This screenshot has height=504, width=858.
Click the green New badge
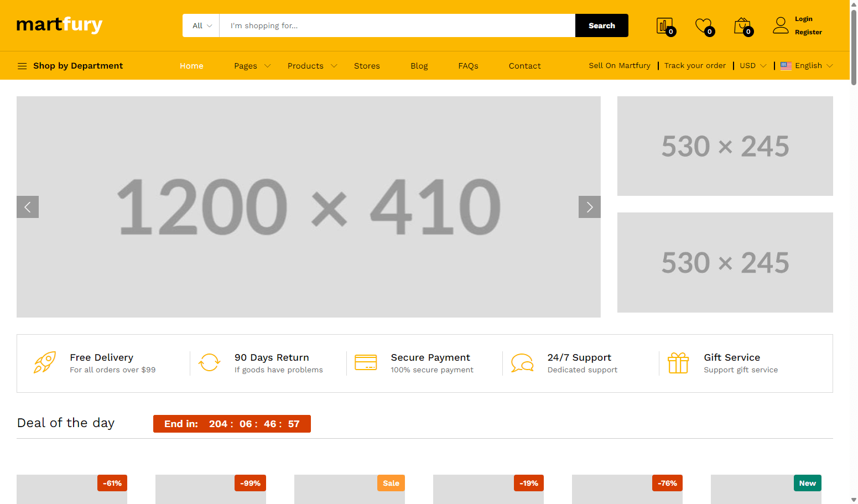[x=808, y=483]
